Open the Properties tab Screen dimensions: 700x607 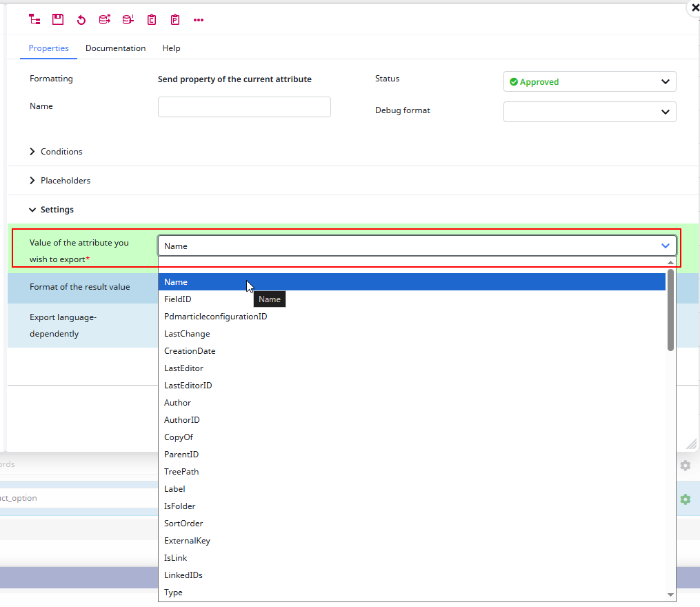coord(48,48)
